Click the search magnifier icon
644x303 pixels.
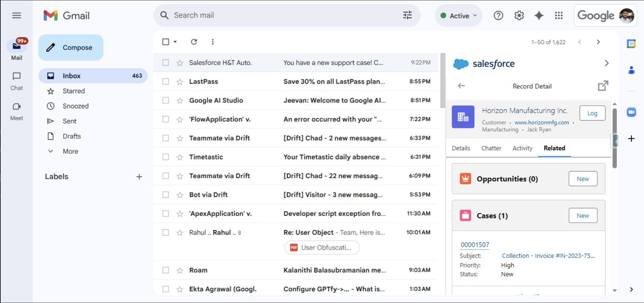(164, 15)
